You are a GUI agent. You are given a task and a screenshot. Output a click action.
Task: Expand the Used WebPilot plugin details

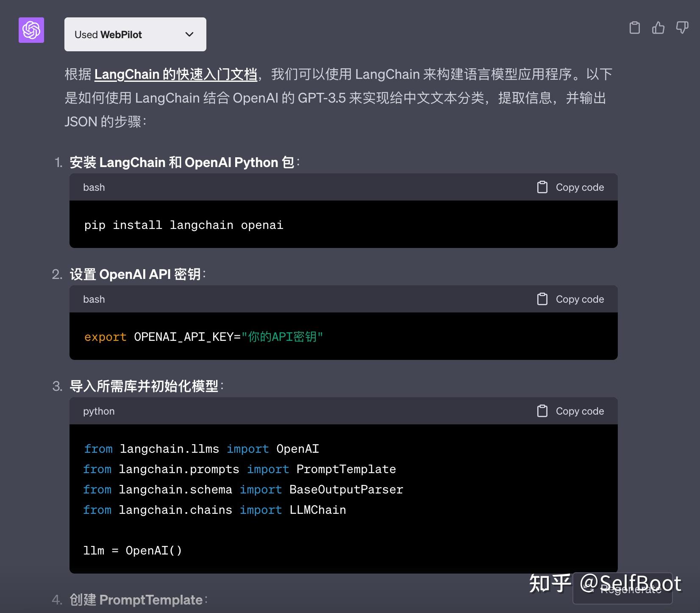(x=135, y=34)
